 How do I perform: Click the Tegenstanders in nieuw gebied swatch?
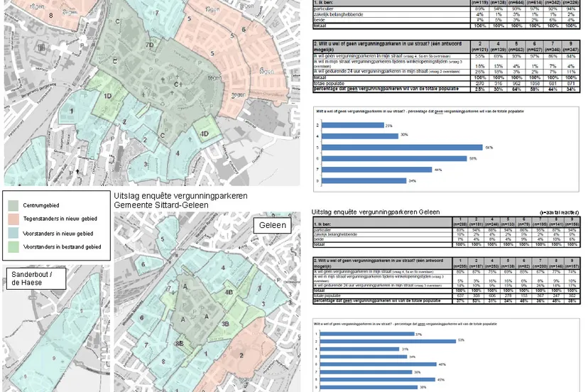tap(13, 219)
